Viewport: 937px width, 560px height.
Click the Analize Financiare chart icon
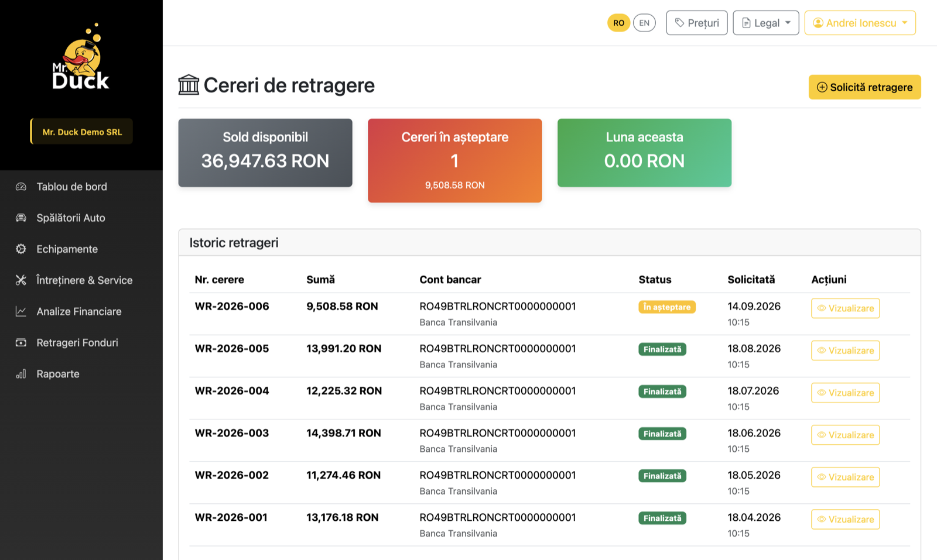(21, 311)
